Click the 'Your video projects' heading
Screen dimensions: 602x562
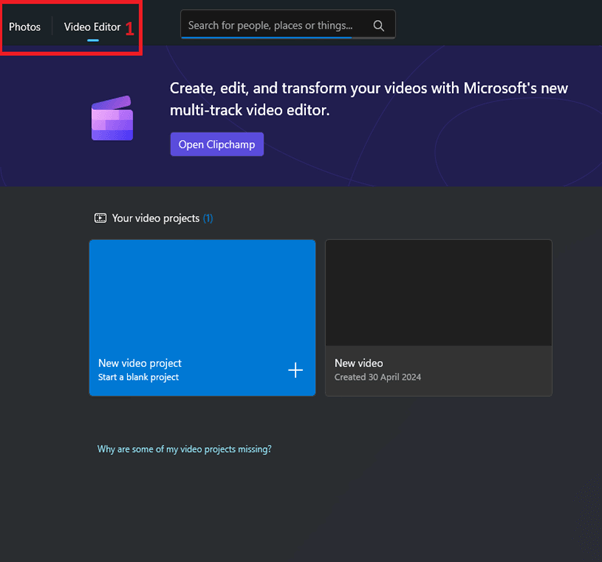(155, 218)
